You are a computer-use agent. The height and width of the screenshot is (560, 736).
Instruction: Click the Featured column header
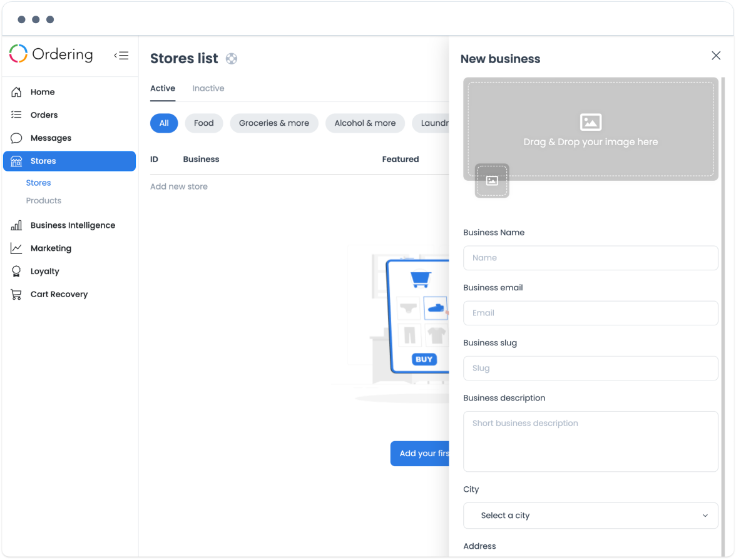tap(401, 159)
